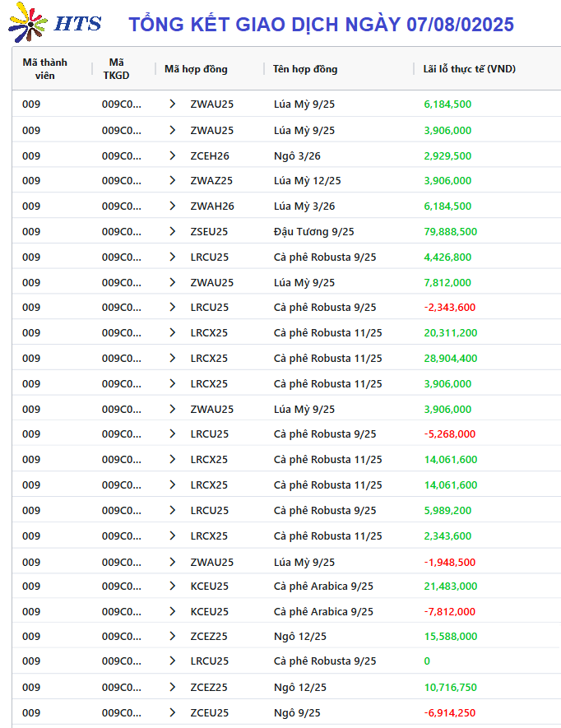Select the ZCEU25 contract code cell
This screenshot has height=728, width=561.
(x=210, y=713)
